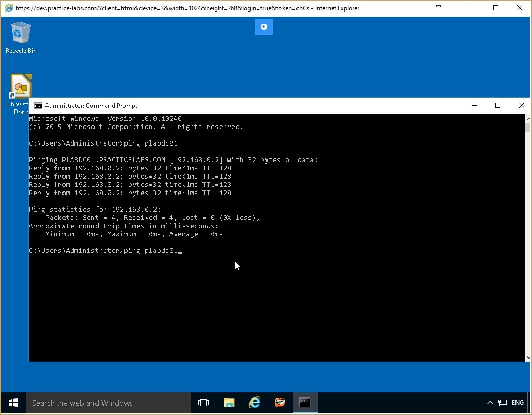Launch Internet Explorer from the taskbar
The width and height of the screenshot is (532, 415).
point(254,403)
